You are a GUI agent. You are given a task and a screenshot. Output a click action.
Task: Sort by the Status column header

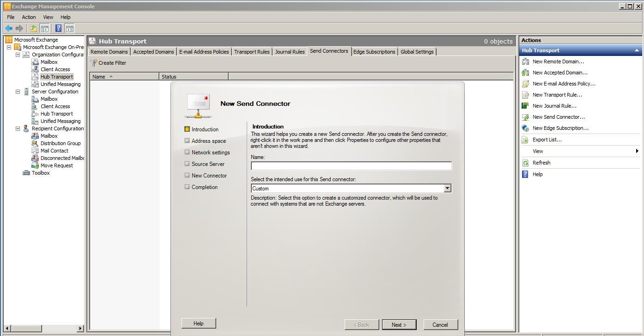(x=194, y=76)
